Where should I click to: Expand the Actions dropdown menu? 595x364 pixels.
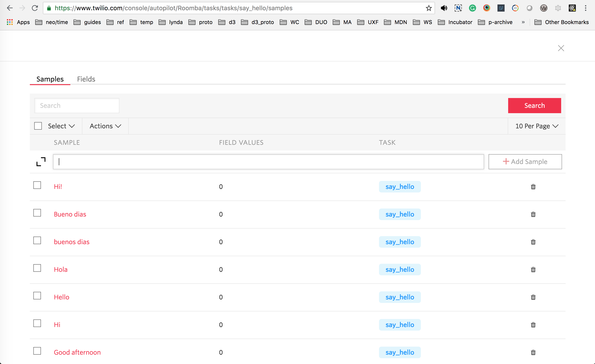tap(105, 126)
